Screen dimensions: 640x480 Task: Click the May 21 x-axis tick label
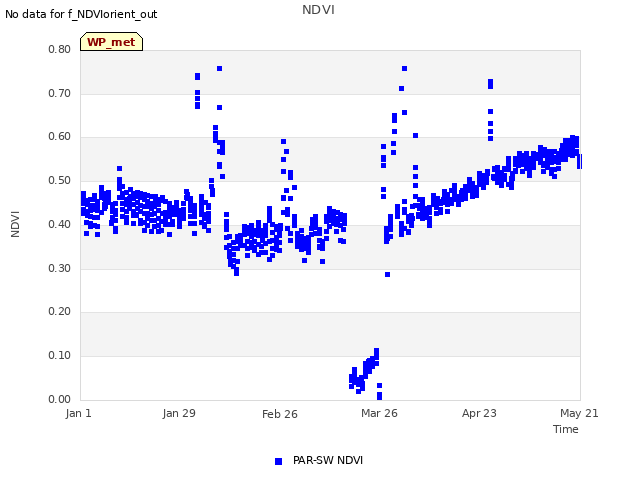[579, 413]
